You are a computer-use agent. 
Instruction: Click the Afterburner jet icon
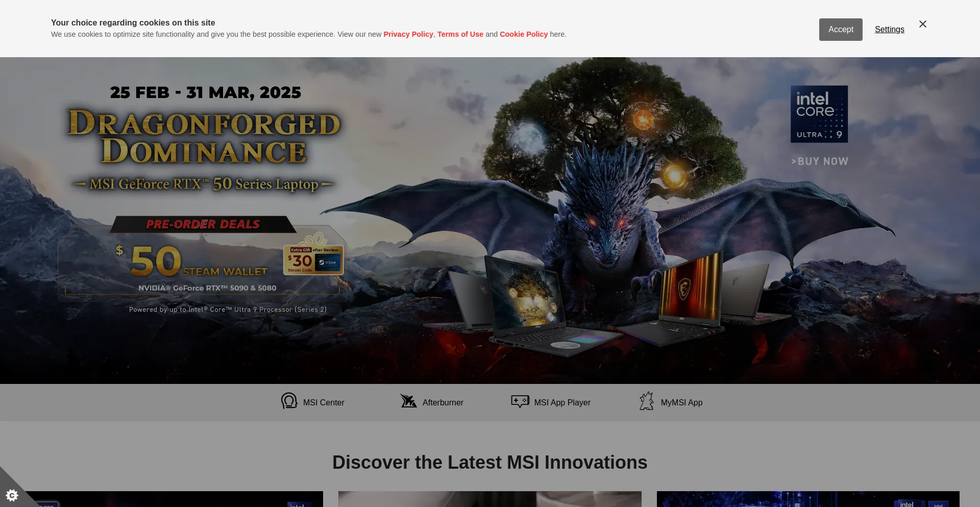[x=408, y=401]
